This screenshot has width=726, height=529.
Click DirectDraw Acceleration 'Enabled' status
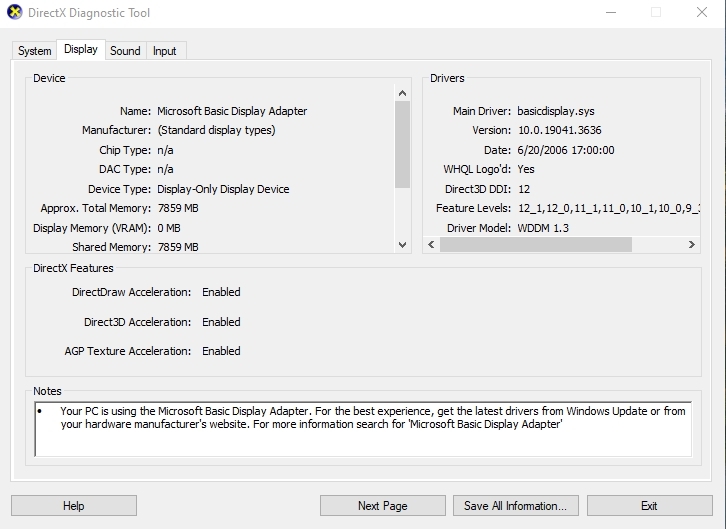click(x=221, y=292)
